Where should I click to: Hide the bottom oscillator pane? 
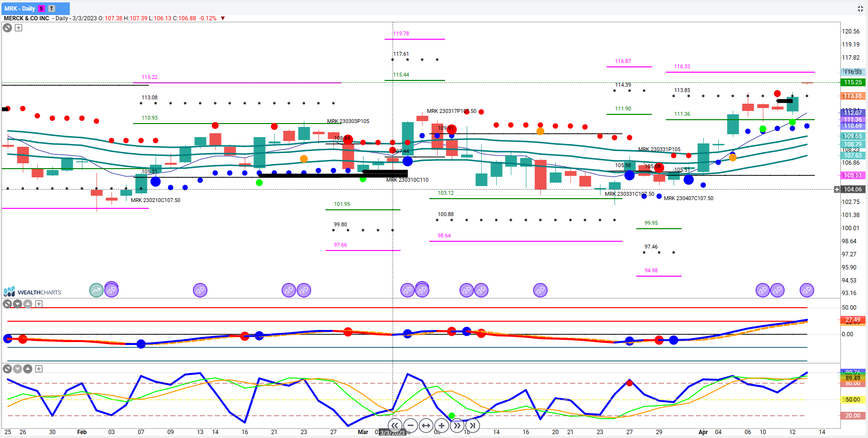[7, 369]
